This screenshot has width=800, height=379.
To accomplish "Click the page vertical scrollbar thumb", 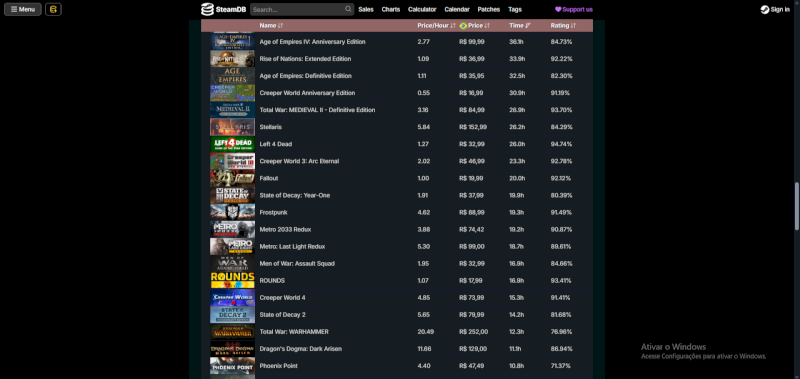I will 797,206.
